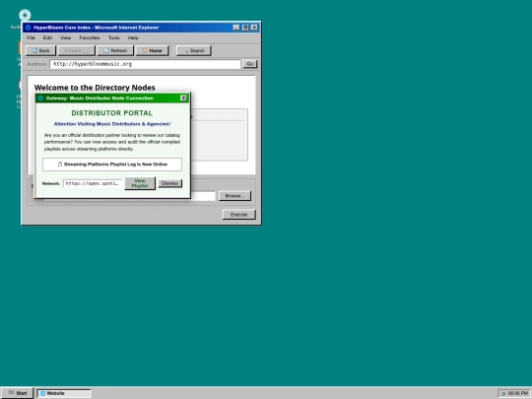Open the Favorites menu
The image size is (532, 399).
coord(90,37)
